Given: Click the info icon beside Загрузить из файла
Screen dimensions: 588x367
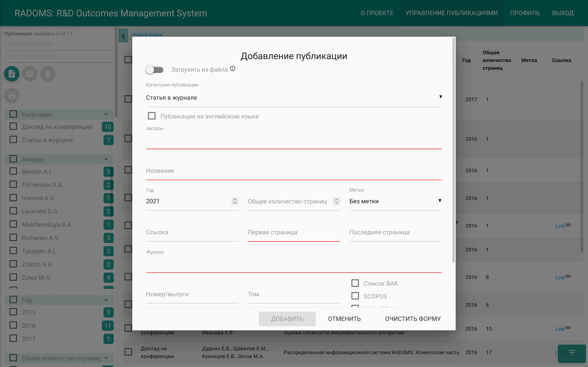Looking at the screenshot, I should click(233, 69).
